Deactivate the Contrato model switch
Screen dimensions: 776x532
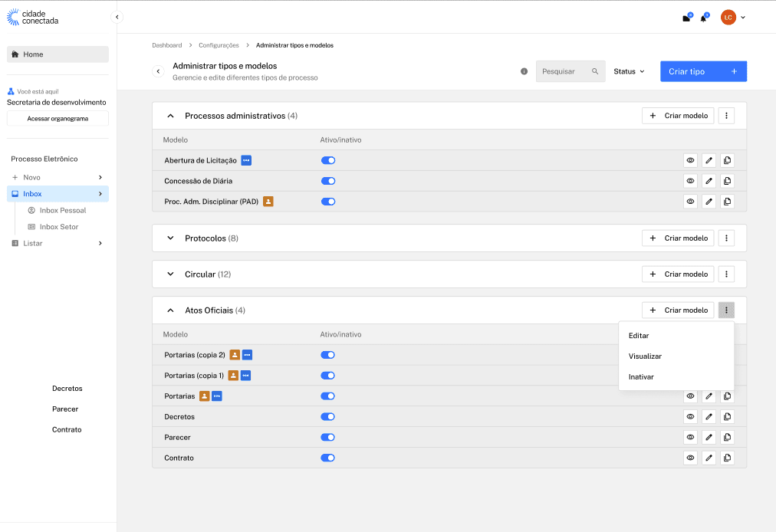click(x=328, y=458)
